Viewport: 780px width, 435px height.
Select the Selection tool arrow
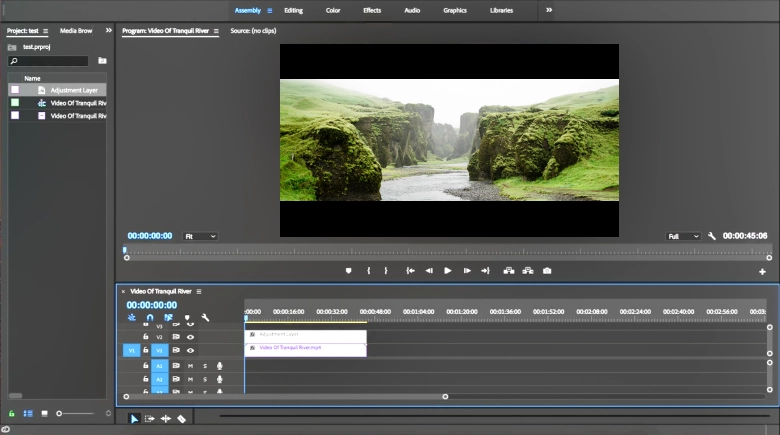point(134,419)
